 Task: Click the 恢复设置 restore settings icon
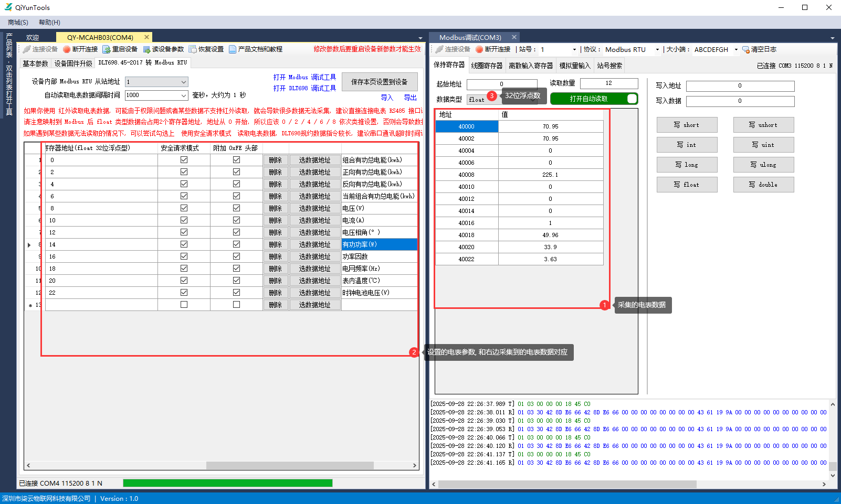(193, 49)
